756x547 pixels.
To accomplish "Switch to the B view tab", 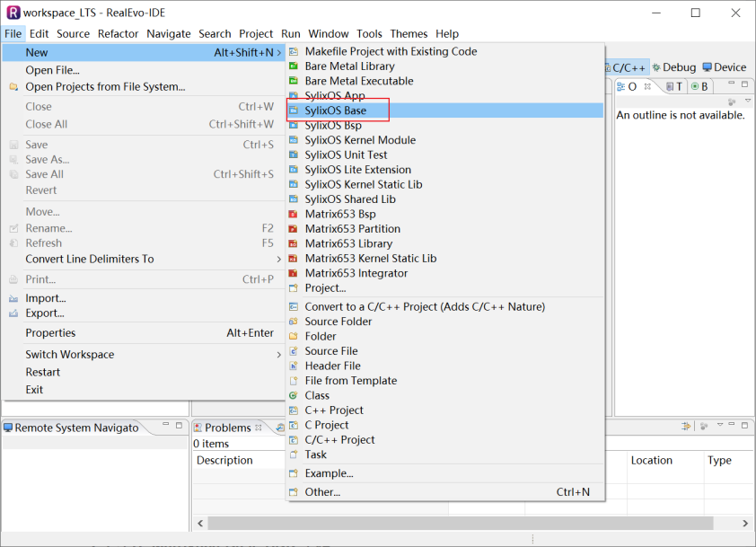I will [x=699, y=86].
